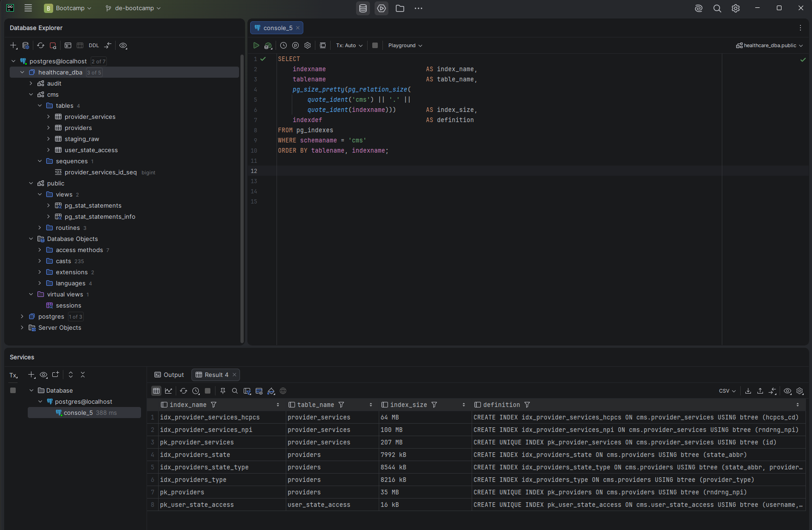Click Jump to Source arrows in Database Explorer
The height and width of the screenshot is (530, 812).
108,45
